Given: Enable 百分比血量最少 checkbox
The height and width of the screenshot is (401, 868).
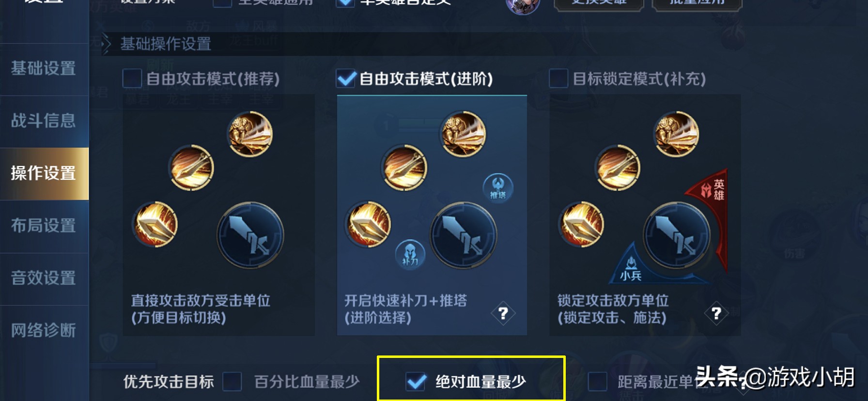Looking at the screenshot, I should [x=232, y=382].
